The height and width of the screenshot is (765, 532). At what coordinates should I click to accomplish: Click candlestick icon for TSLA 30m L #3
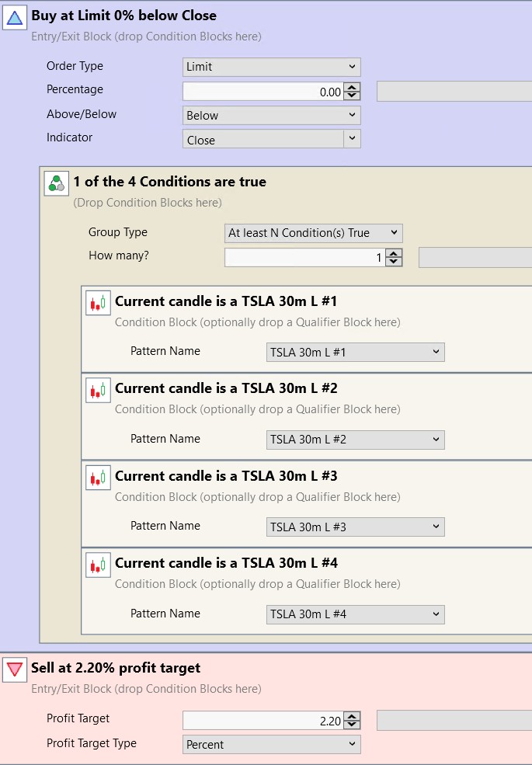point(97,478)
